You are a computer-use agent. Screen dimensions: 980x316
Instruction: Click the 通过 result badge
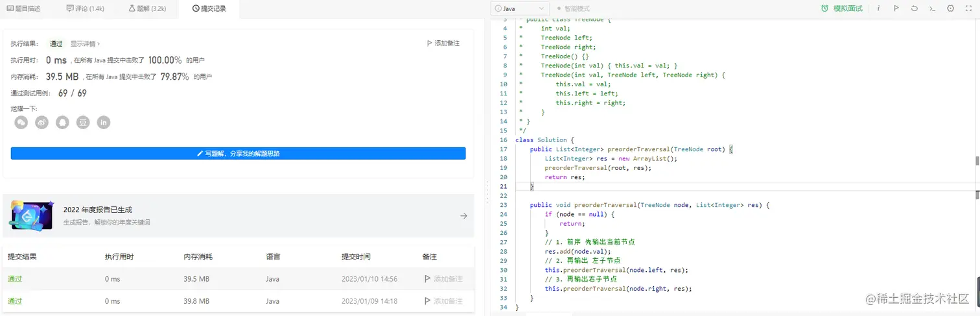pos(56,43)
